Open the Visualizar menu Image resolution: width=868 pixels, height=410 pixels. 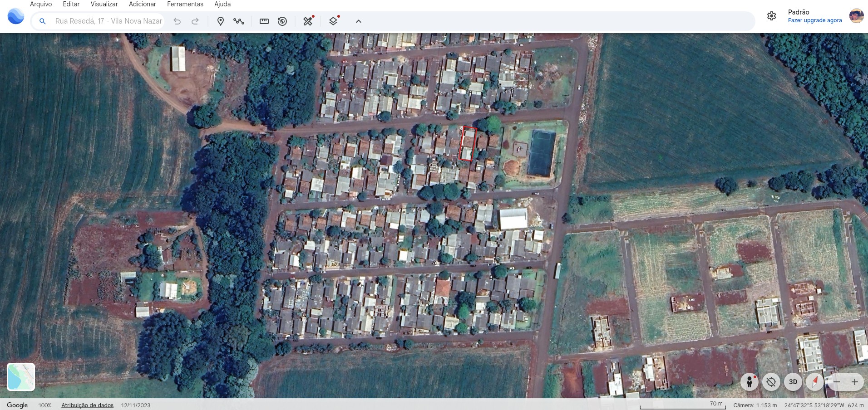104,4
